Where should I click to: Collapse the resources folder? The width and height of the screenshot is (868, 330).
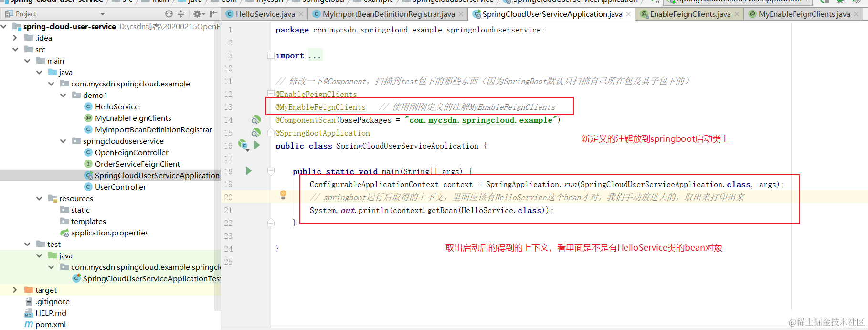39,198
